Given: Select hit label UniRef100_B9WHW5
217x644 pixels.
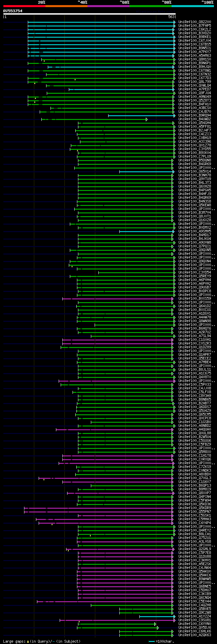Looking at the screenshot, I should 195,579.
